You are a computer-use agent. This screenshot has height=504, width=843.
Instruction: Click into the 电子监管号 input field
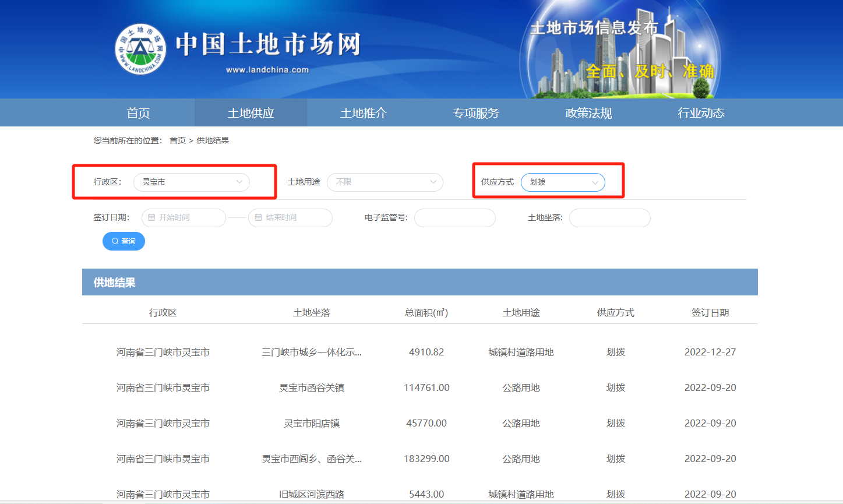[x=454, y=218]
